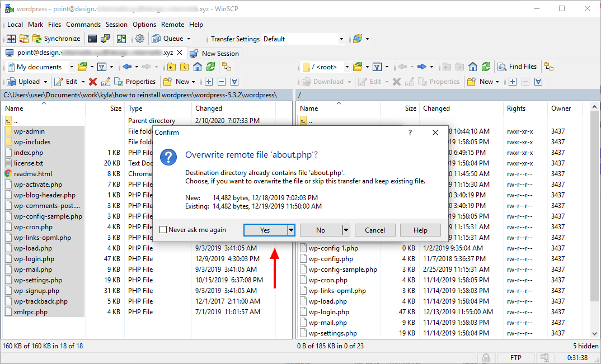Click Help in the Confirm dialog
This screenshot has height=364, width=601.
click(x=420, y=230)
